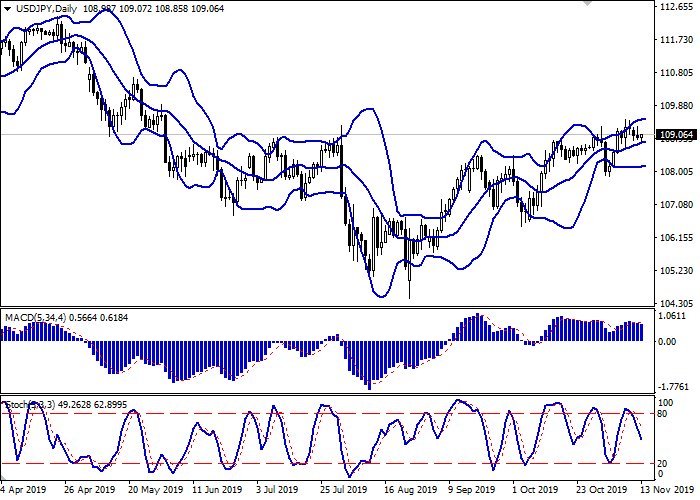This screenshot has width=700, height=500.
Task: Click the 3 Jul 2019 date label
Action: coord(274,491)
